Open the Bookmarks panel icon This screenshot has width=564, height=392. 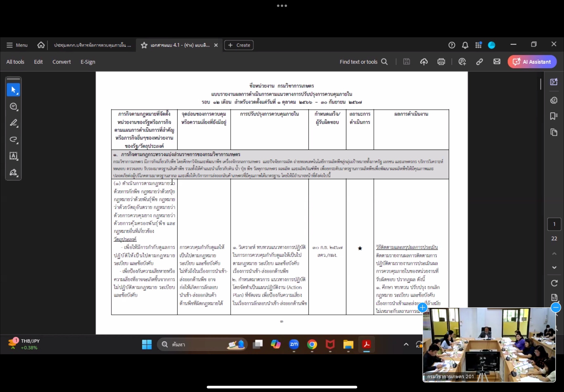tap(554, 116)
